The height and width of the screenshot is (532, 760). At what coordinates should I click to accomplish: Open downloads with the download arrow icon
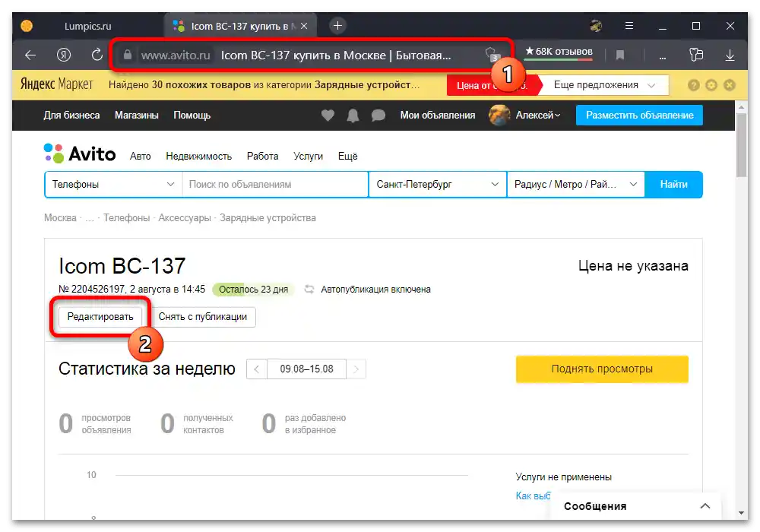(x=730, y=55)
